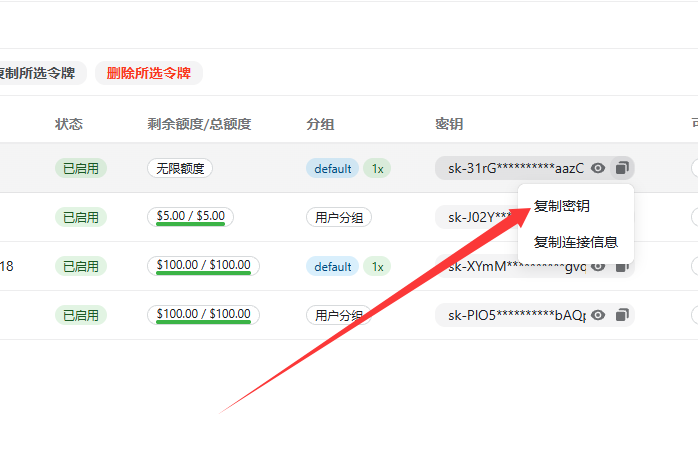Click the 密钥 column header
Image resolution: width=698 pixels, height=471 pixels.
click(x=449, y=124)
